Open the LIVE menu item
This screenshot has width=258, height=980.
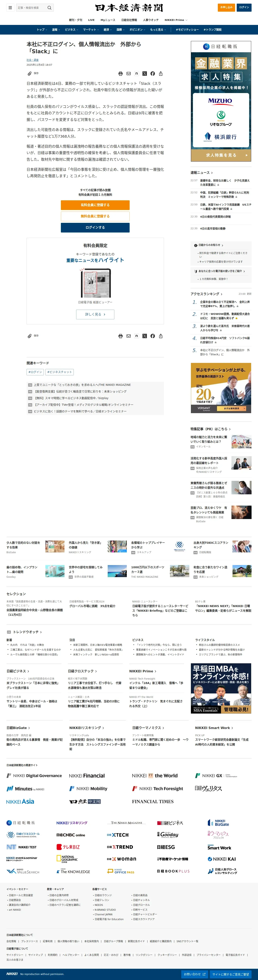click(91, 20)
